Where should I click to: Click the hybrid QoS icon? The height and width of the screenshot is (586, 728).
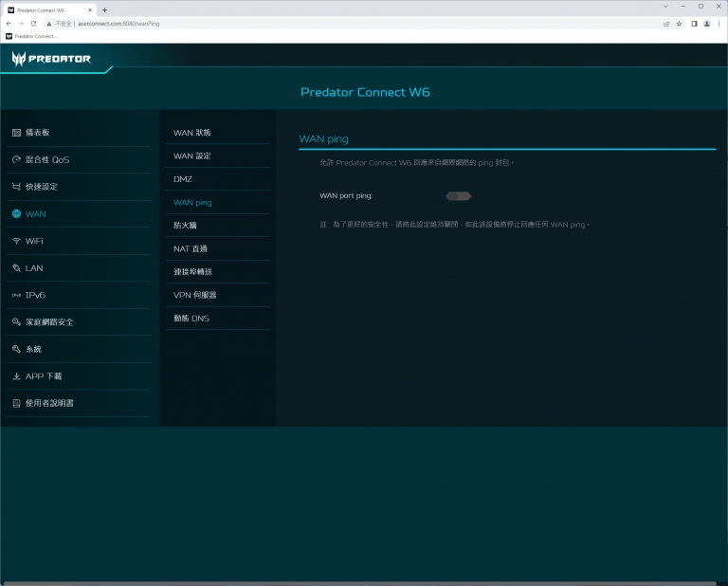click(x=16, y=159)
